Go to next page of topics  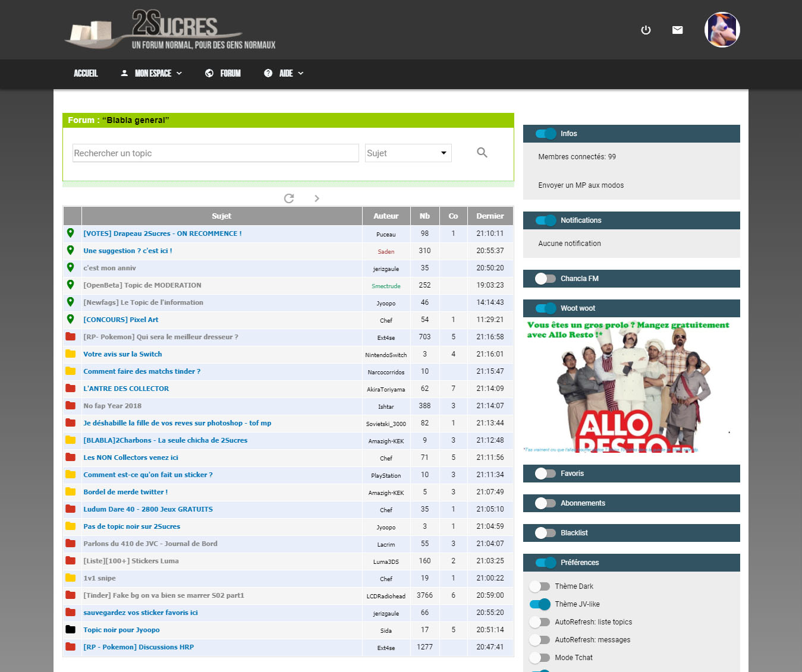pyautogui.click(x=317, y=198)
